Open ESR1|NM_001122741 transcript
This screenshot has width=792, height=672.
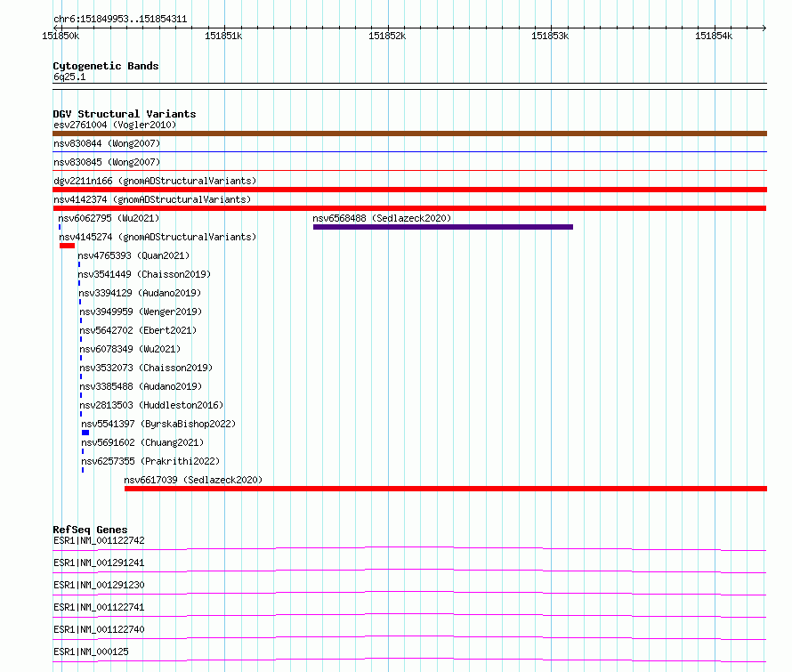99,607
